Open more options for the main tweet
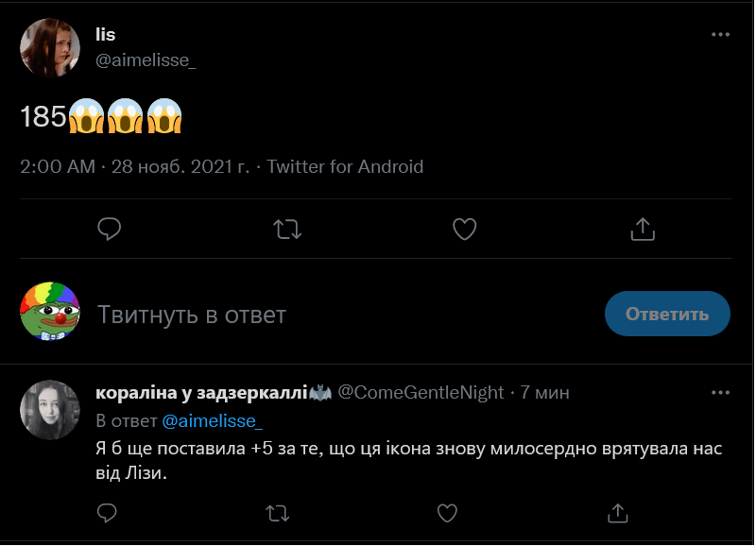The width and height of the screenshot is (756, 546). pos(720,35)
